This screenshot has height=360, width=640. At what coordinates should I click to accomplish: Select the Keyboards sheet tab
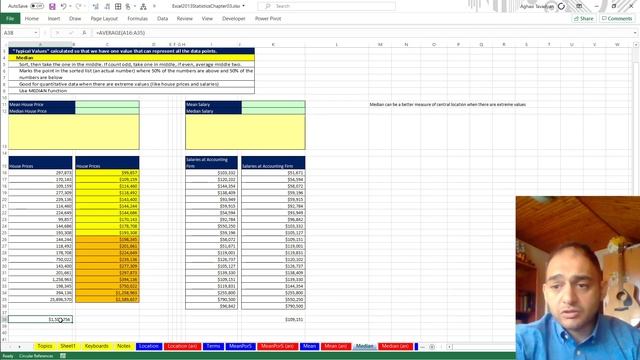coord(97,346)
